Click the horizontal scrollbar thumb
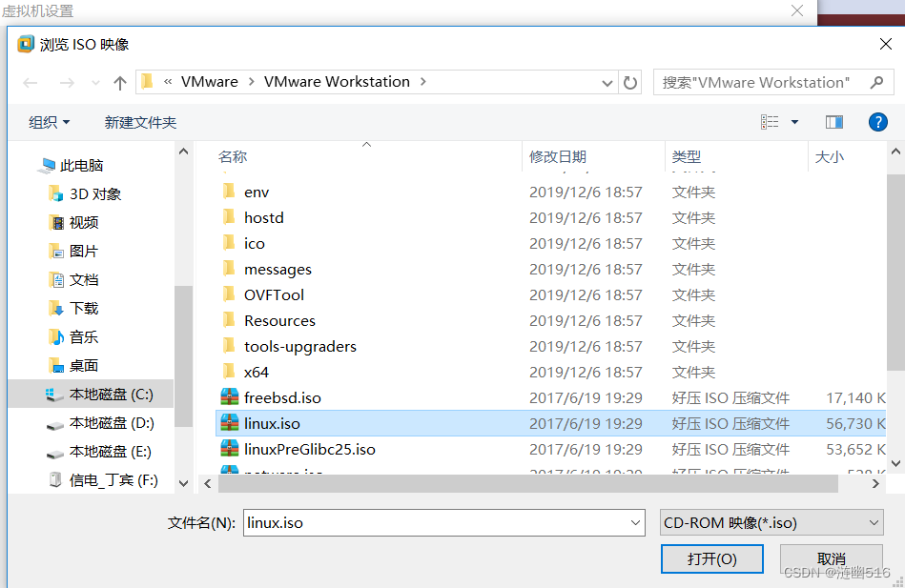 click(528, 483)
